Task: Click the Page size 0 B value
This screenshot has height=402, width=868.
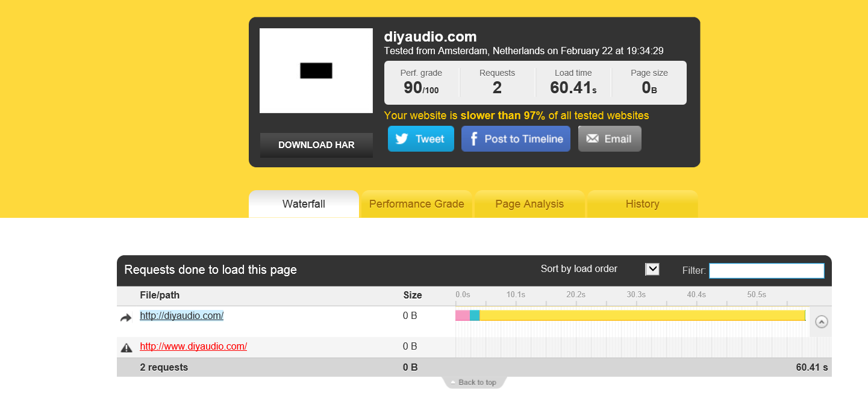Action: [x=649, y=88]
